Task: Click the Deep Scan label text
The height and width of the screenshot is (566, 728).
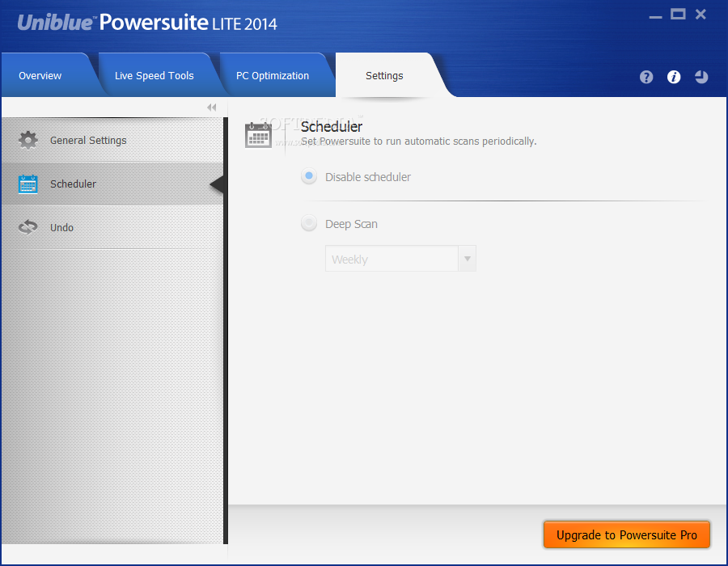Action: tap(351, 224)
